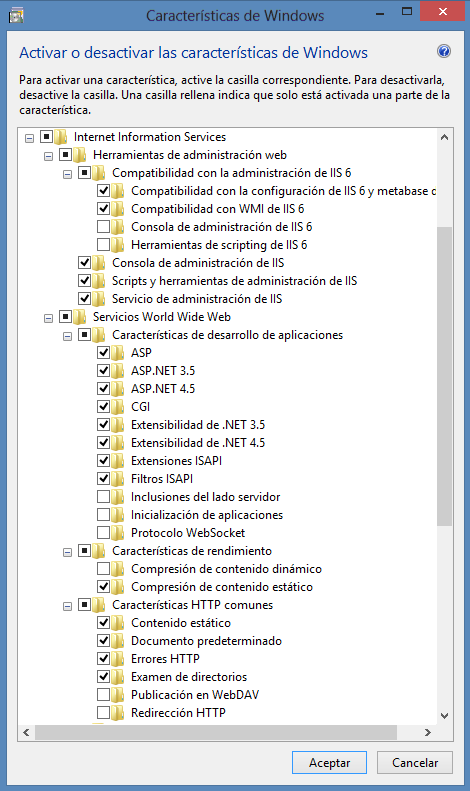
Task: Click the blue help question mark icon
Action: click(x=444, y=51)
